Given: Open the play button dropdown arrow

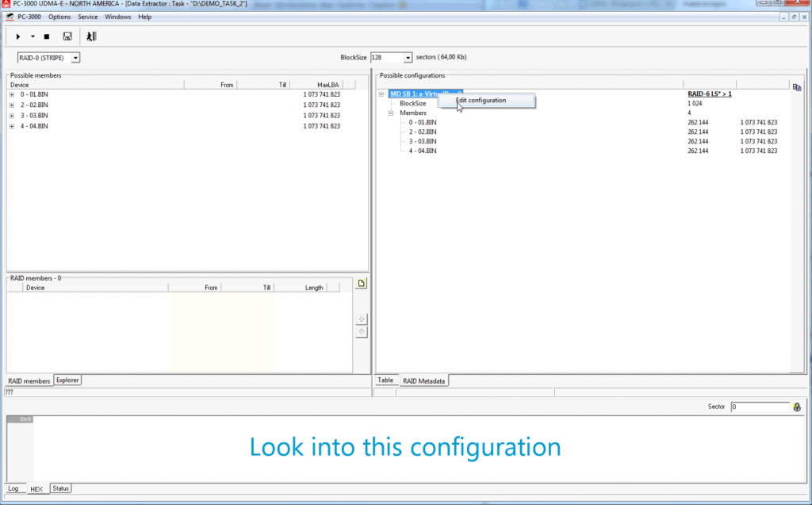Looking at the screenshot, I should pos(33,36).
